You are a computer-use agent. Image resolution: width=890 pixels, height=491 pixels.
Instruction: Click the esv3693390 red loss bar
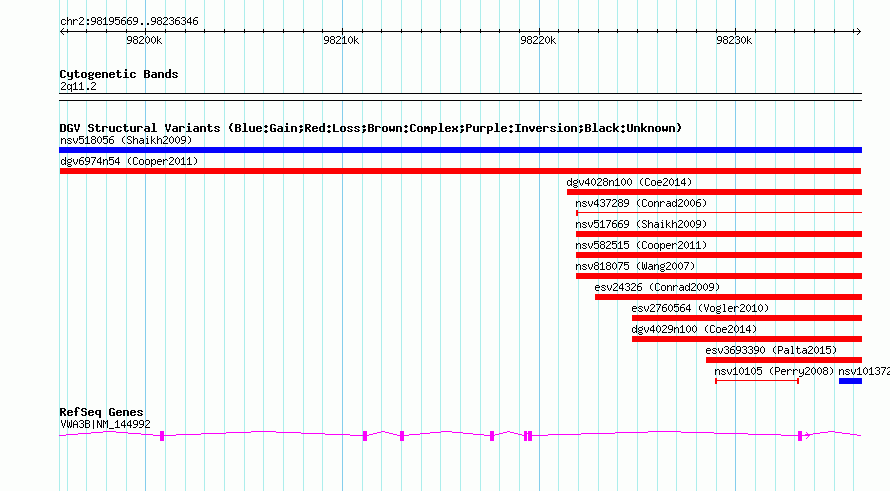[783, 360]
